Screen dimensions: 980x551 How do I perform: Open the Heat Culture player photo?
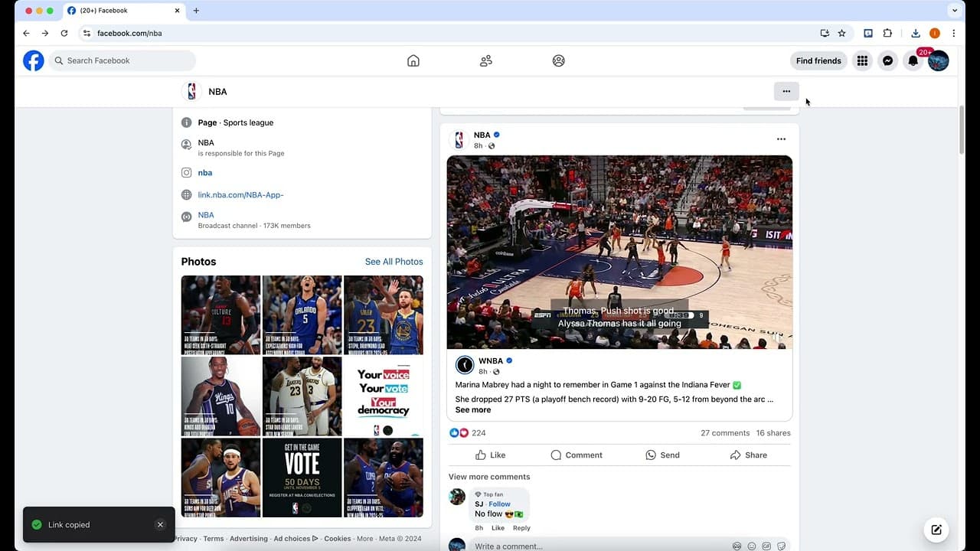(220, 315)
